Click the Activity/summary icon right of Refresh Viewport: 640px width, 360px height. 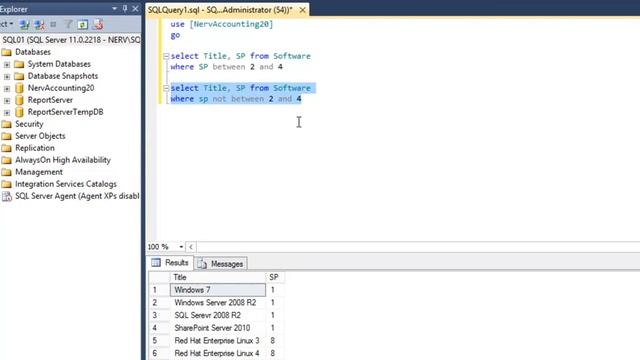(98, 25)
